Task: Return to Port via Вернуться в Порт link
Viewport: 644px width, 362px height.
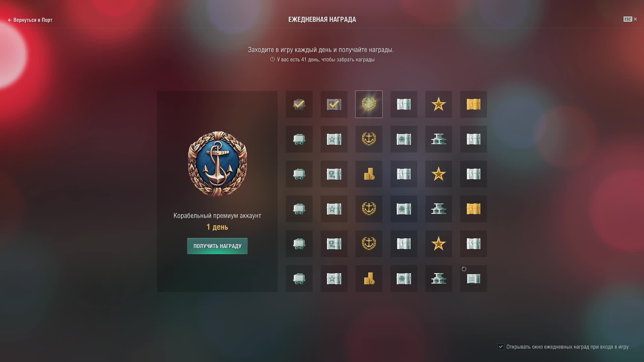Action: (x=30, y=20)
